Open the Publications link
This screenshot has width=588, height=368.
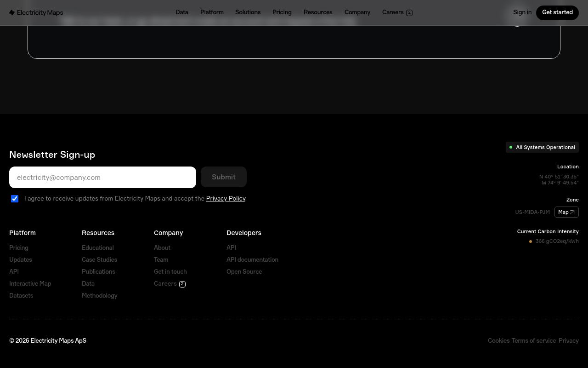point(98,271)
